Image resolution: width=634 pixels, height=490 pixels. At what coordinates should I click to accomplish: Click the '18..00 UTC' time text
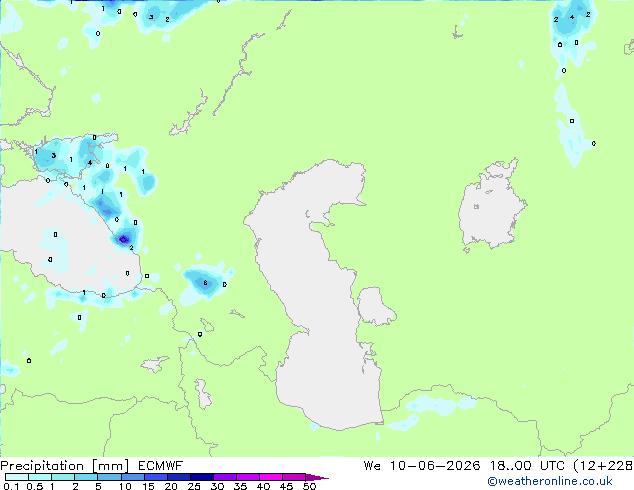tap(527, 466)
